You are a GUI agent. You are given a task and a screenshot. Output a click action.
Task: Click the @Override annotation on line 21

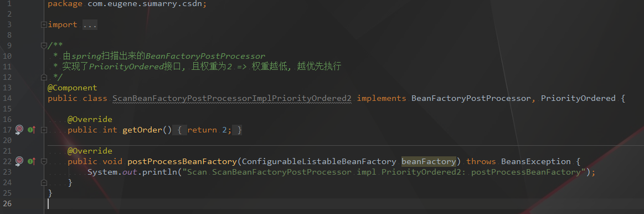pos(90,151)
